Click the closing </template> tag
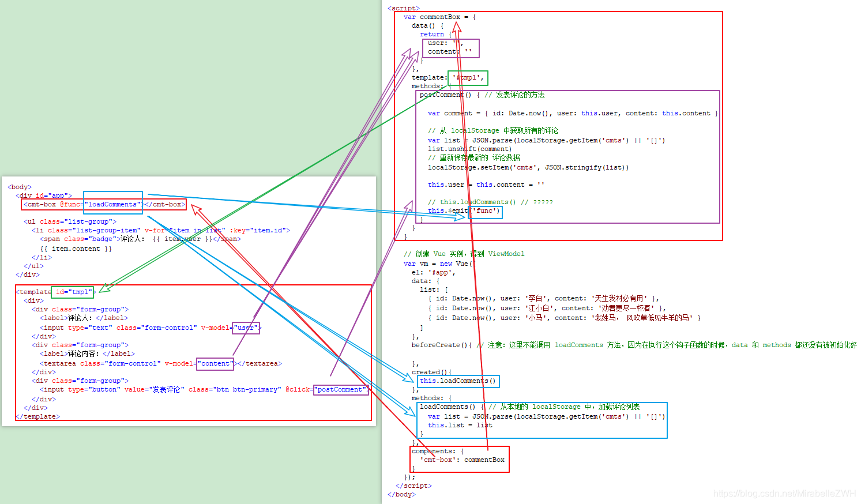 point(37,416)
